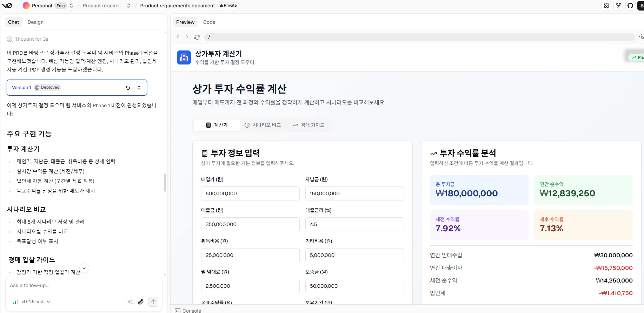Click the 매입가 input field
Screen dimensions: 644x313
click(250, 193)
